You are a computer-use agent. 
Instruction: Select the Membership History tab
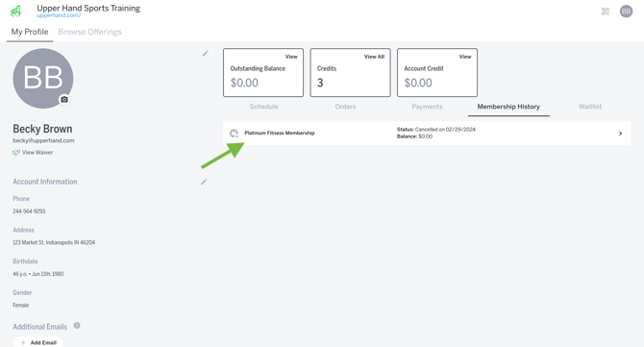tap(508, 107)
